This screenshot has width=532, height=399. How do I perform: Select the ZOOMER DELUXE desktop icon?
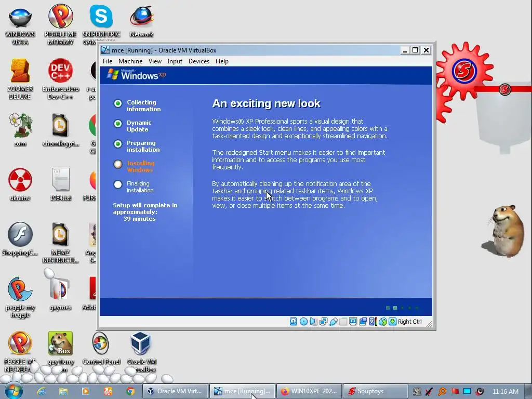pos(20,79)
